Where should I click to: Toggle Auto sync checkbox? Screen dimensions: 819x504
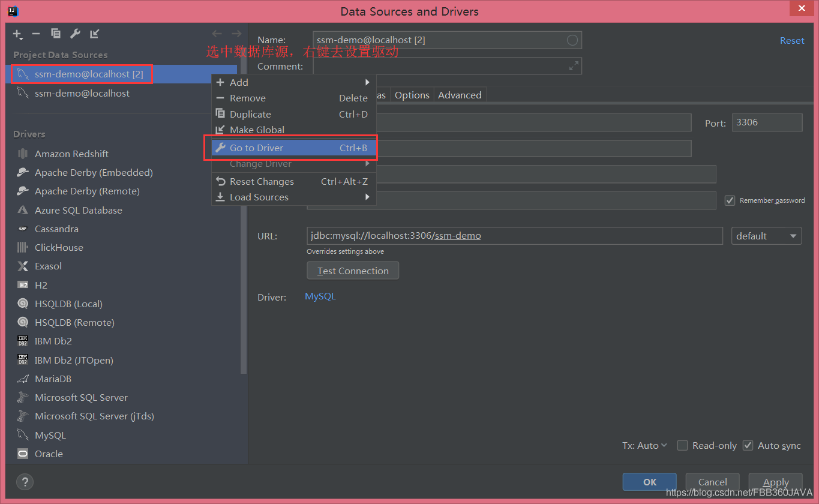(x=748, y=445)
